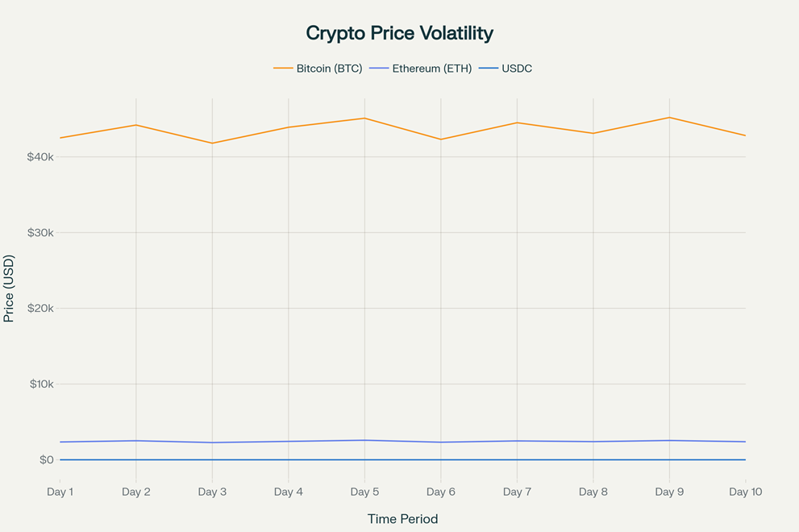Select the Time Period axis title
799x532 pixels.
(402, 519)
